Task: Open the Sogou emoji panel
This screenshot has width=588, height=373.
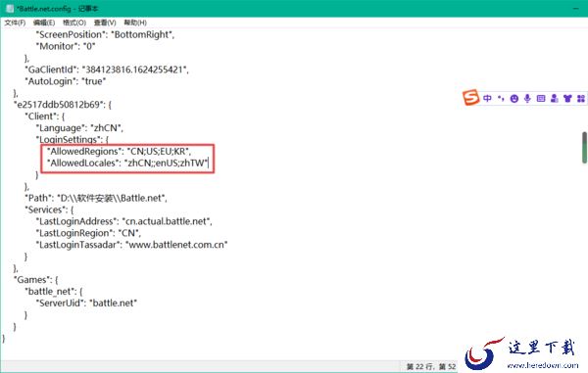Action: point(514,99)
